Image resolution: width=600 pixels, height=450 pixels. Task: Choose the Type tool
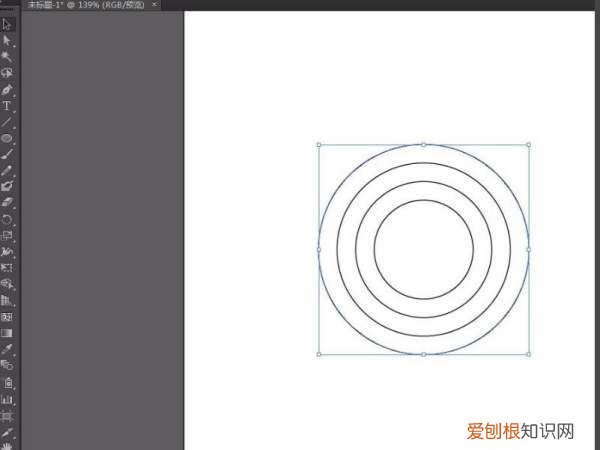point(7,105)
